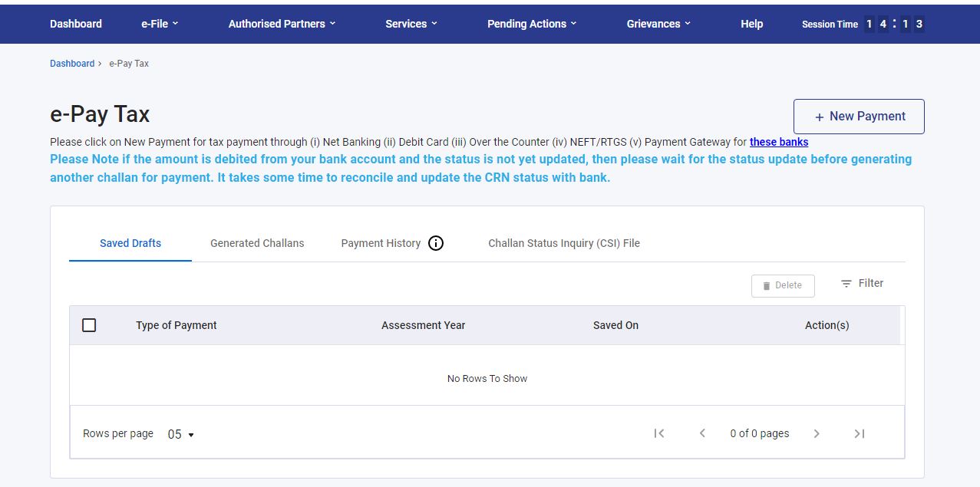
Task: Click the New Payment button
Action: click(x=859, y=117)
